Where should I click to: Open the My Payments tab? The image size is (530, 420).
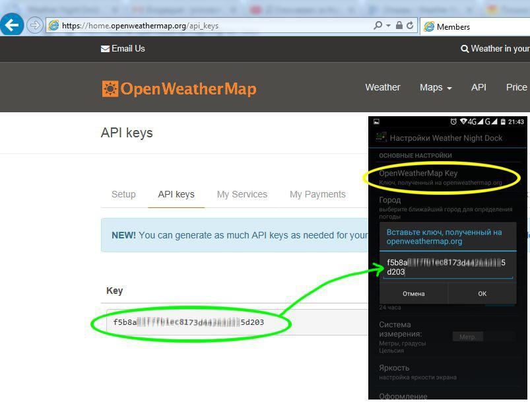click(317, 194)
